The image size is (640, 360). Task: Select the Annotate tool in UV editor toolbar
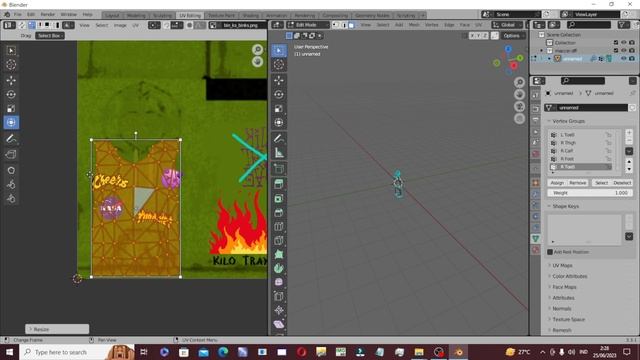[x=11, y=139]
